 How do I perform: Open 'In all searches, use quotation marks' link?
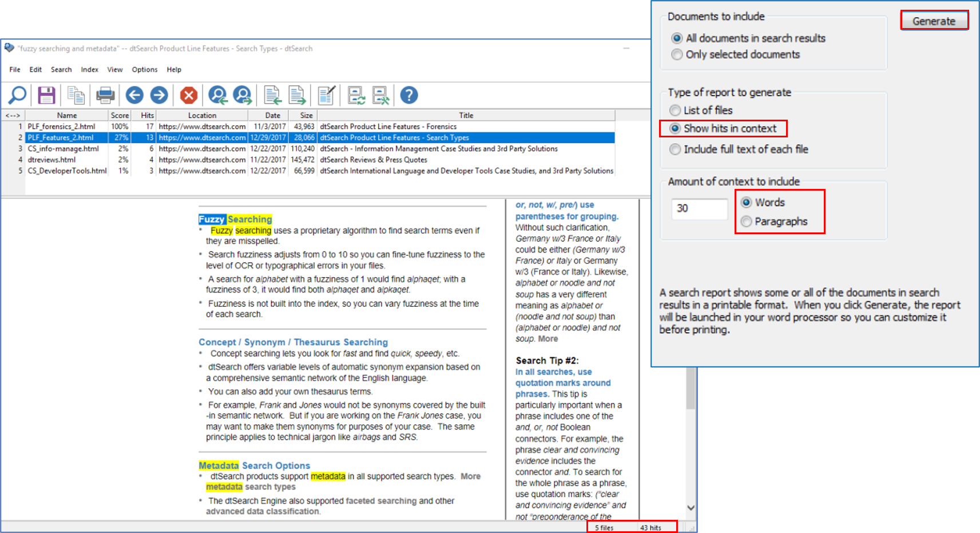563,383
